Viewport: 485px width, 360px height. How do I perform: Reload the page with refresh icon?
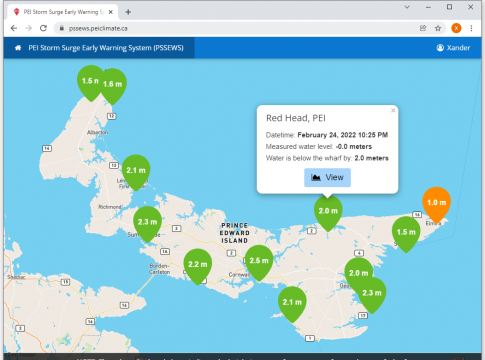(x=43, y=28)
